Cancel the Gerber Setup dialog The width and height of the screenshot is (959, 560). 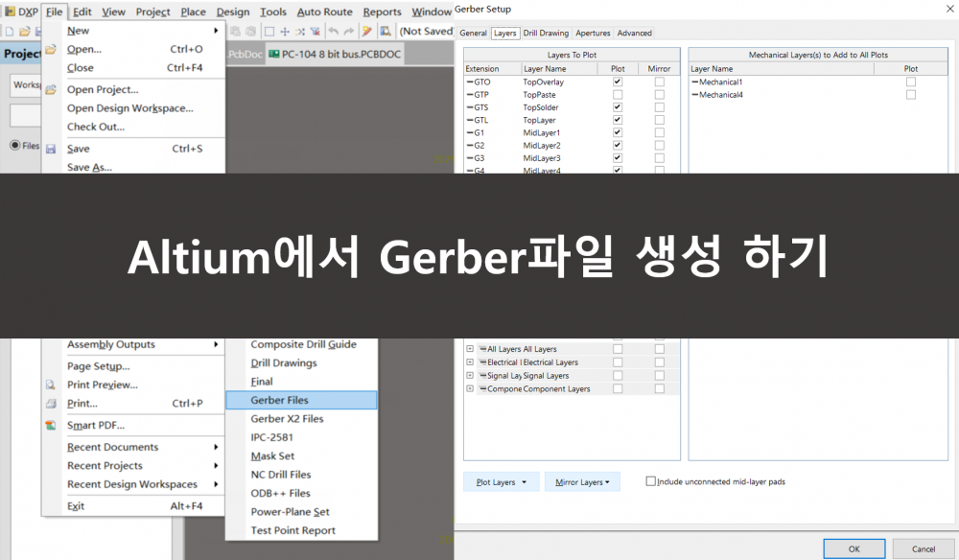pos(924,548)
